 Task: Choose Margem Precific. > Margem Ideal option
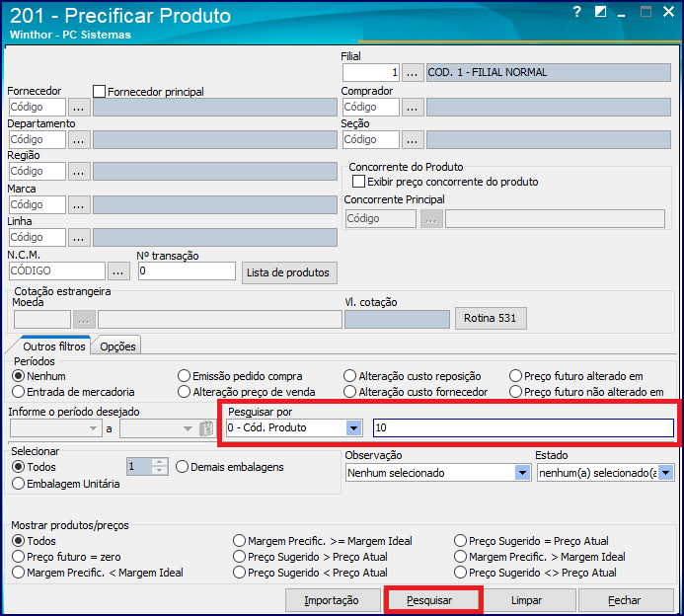tap(460, 557)
